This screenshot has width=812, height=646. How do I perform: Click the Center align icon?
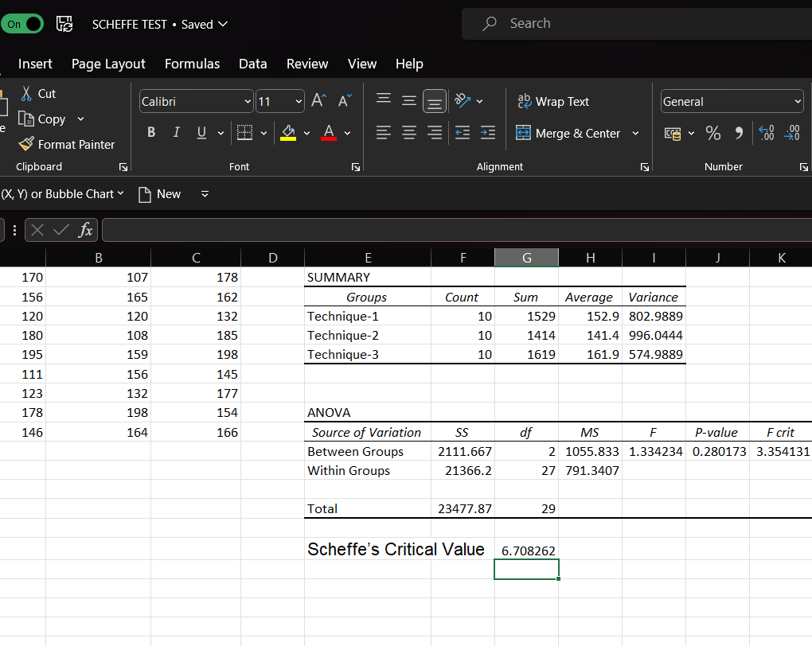408,133
